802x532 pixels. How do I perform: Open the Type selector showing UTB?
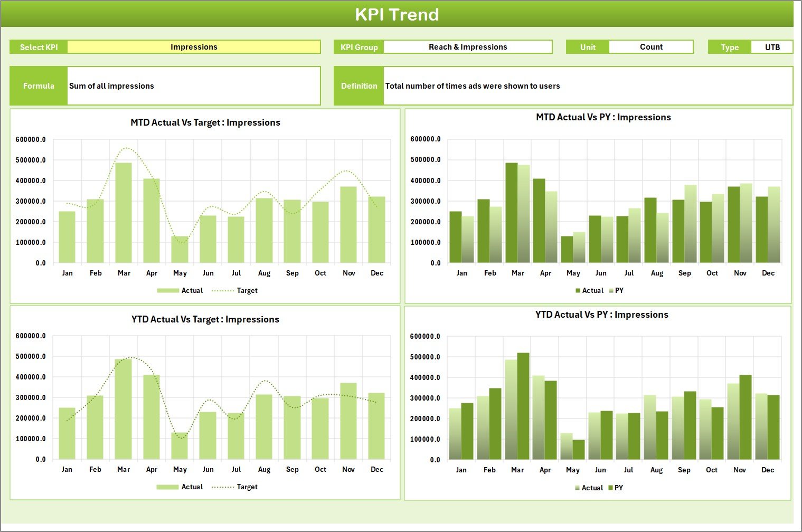tap(772, 46)
